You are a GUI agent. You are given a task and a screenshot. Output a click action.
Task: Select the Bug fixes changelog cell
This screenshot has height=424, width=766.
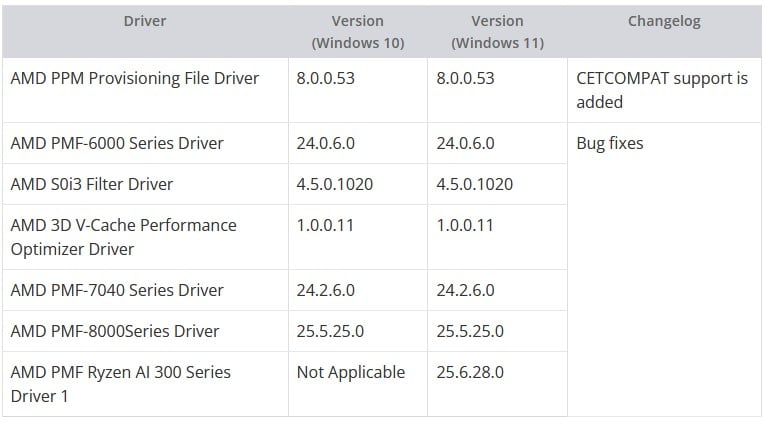pos(610,143)
